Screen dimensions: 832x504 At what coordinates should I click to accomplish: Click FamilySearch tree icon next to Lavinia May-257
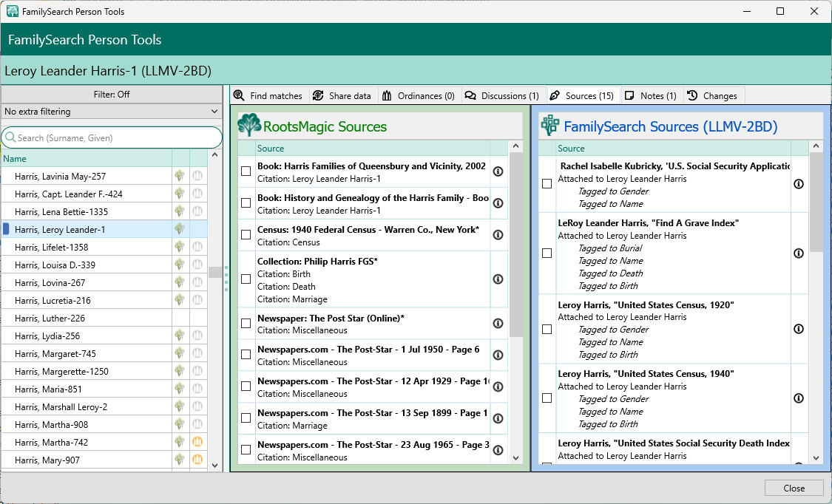179,177
